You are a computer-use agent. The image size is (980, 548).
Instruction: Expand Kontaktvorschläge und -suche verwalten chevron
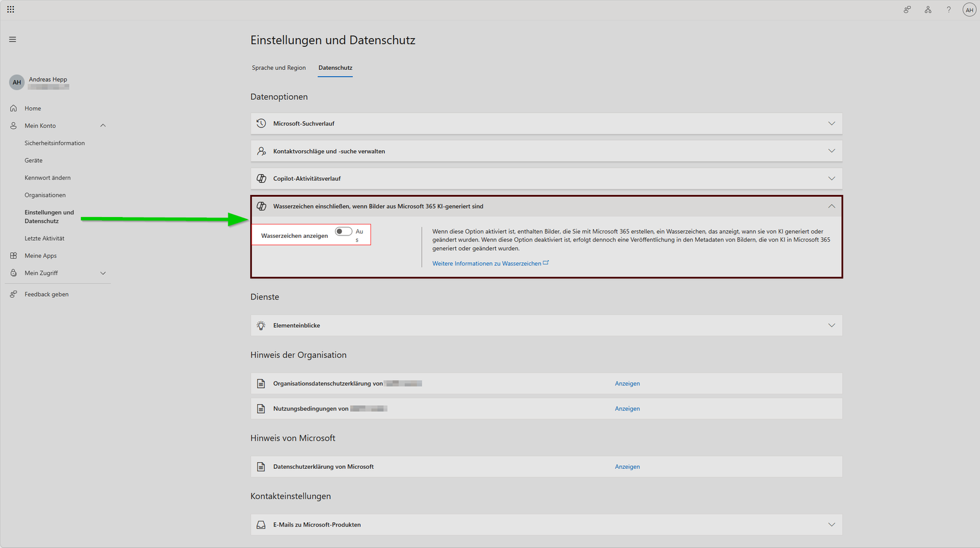831,151
